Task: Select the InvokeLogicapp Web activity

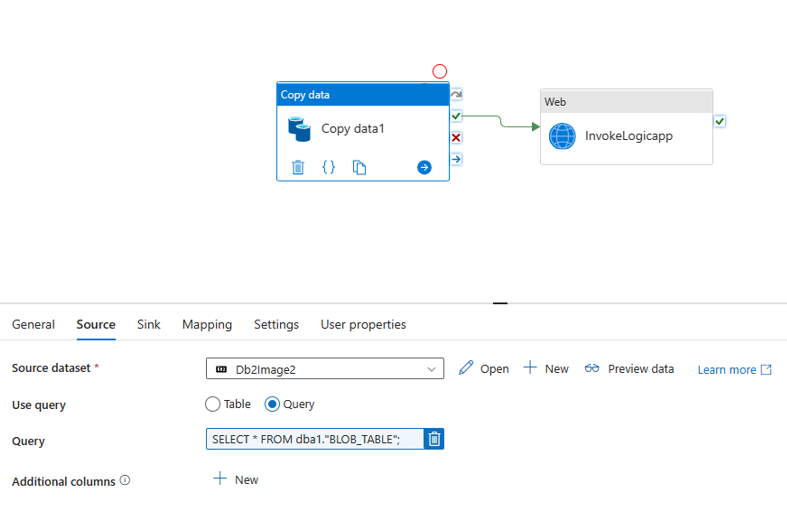Action: pos(626,127)
